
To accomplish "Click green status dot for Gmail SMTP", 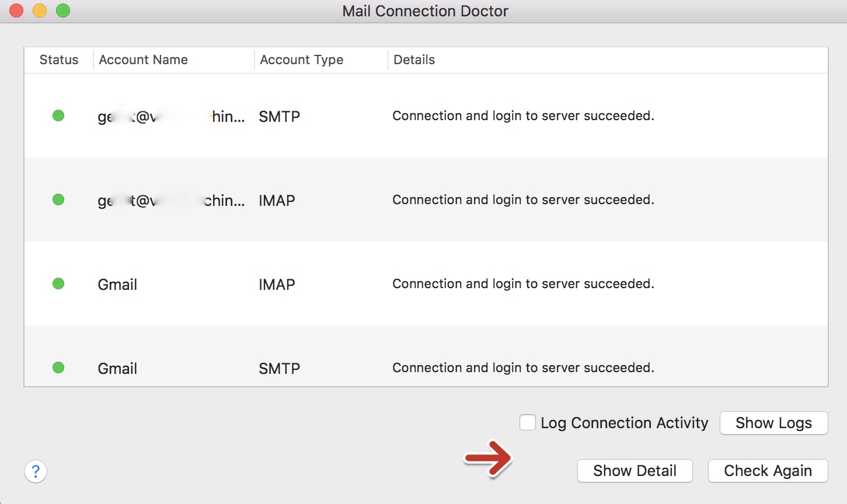I will pos(58,367).
